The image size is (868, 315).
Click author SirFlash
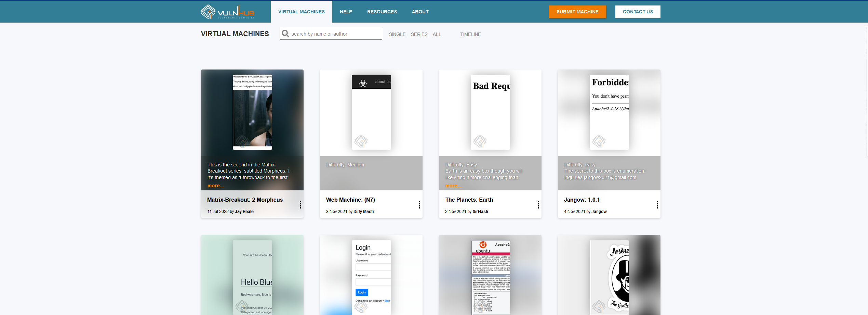(480, 212)
